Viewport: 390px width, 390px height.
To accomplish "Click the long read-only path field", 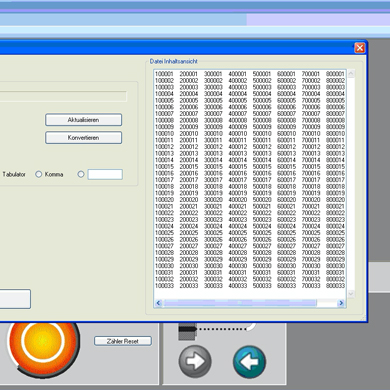I will coord(63,96).
